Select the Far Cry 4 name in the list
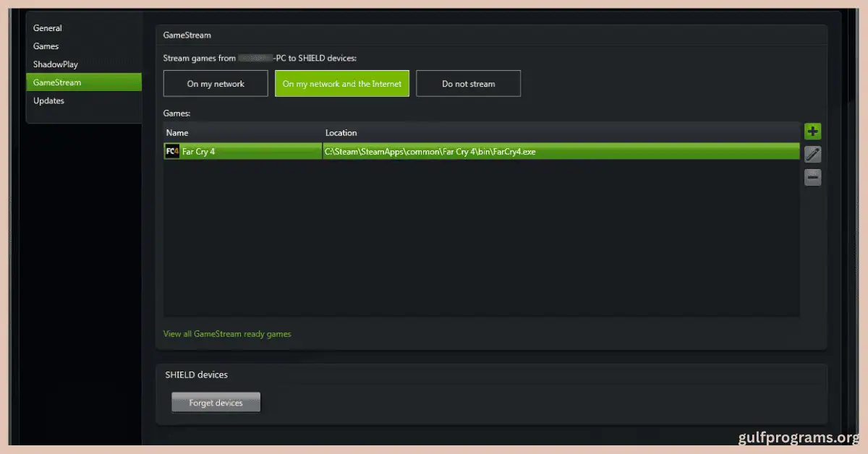 click(199, 152)
